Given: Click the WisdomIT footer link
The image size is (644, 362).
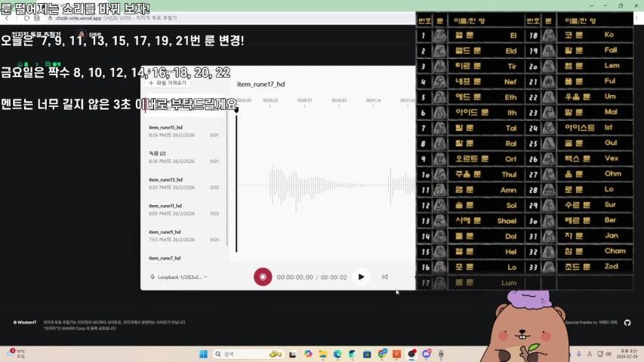Looking at the screenshot, I should (x=25, y=323).
